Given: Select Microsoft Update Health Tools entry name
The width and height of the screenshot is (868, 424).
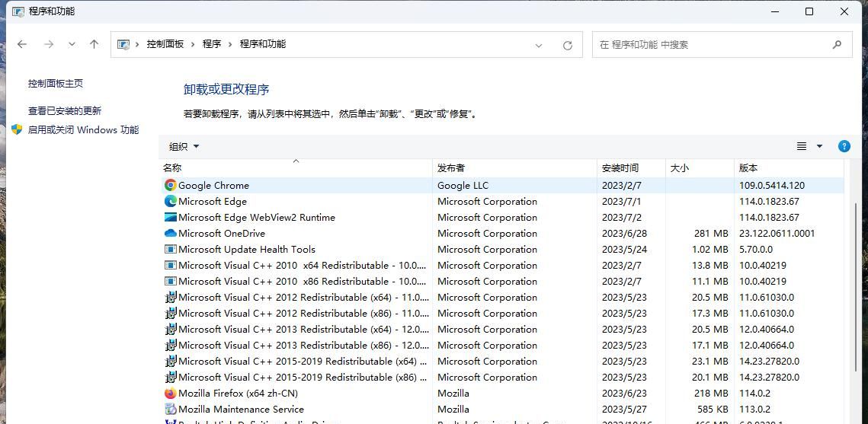Looking at the screenshot, I should (x=247, y=250).
